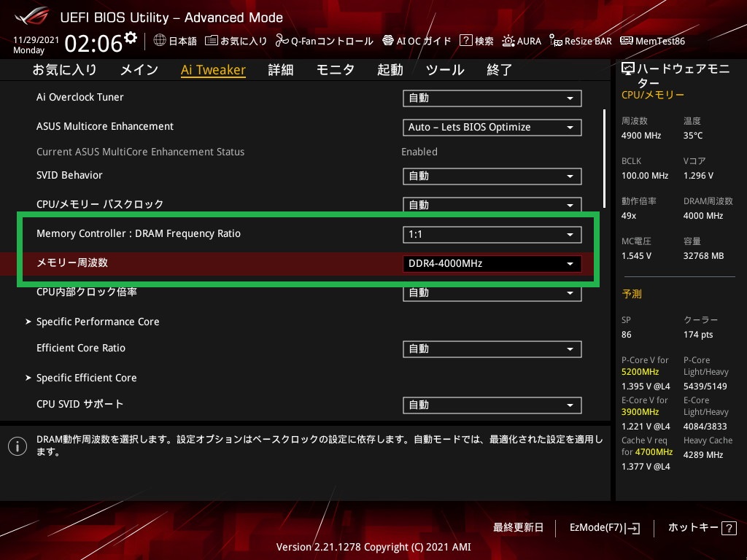Open CPU SVID サポート dropdown
The height and width of the screenshot is (560, 747).
[492, 405]
